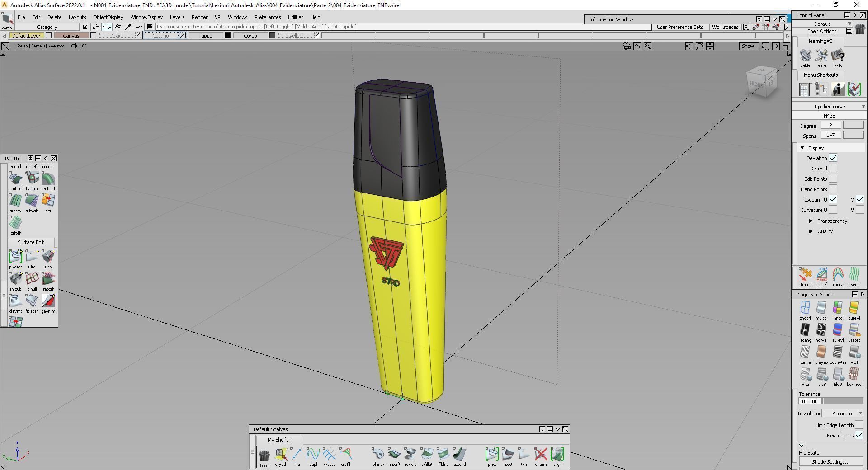
Task: Select the revolv tool on shelf
Action: [x=410, y=454]
